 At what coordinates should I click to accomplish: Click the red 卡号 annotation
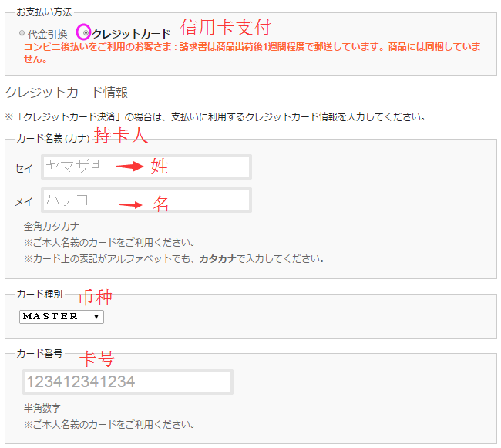point(97,358)
